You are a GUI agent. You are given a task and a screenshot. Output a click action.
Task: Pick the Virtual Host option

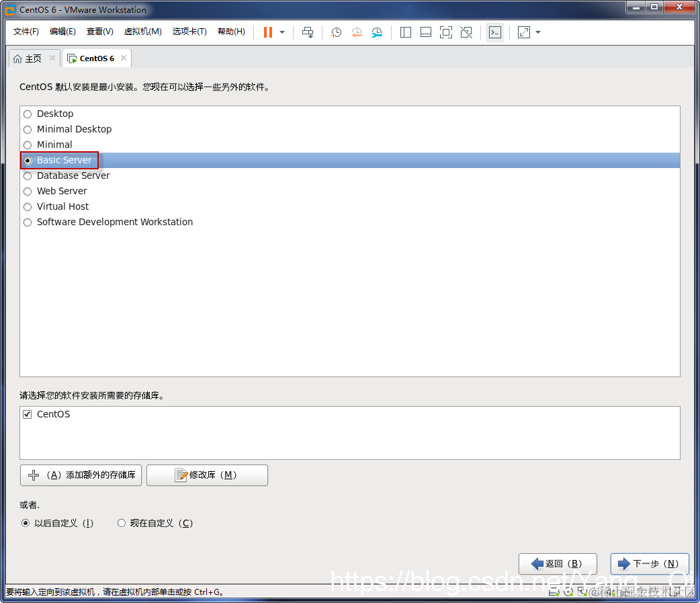point(28,207)
